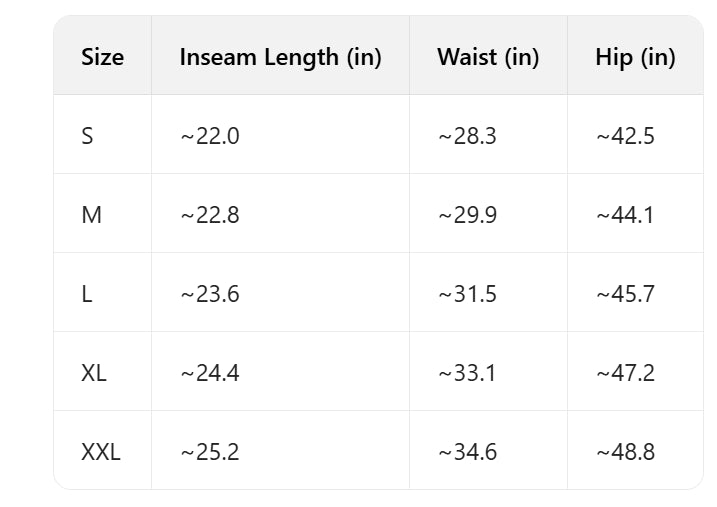
Task: Click waist value ~28.3
Action: (x=467, y=136)
